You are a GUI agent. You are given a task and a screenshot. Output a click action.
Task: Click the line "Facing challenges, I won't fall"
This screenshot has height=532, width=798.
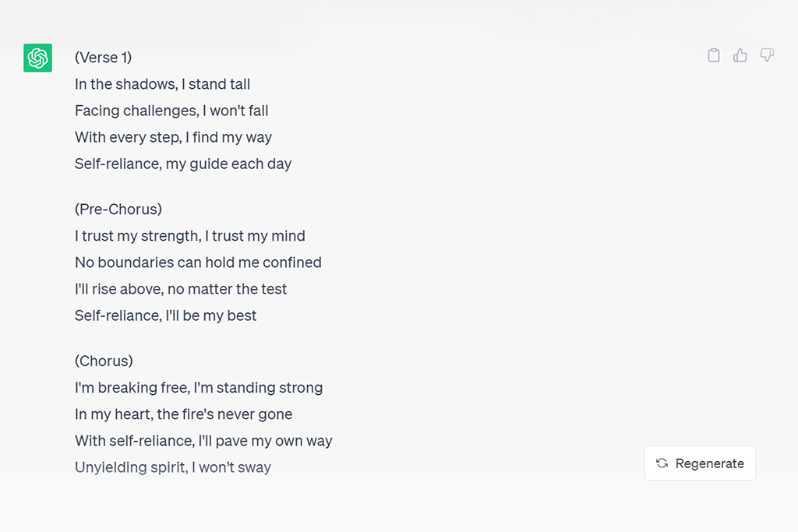pyautogui.click(x=171, y=111)
